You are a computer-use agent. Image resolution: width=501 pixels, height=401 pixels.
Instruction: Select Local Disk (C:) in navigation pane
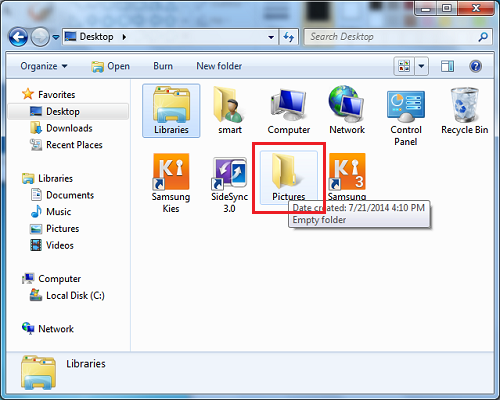tap(75, 296)
